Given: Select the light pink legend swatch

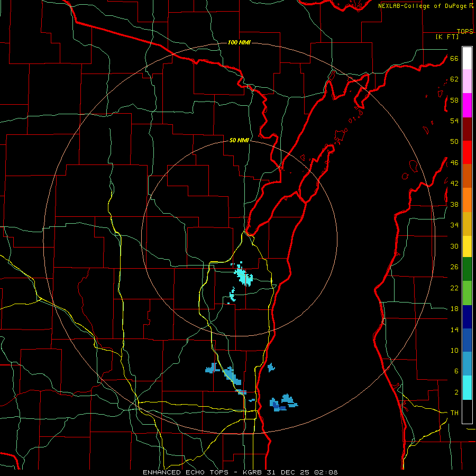Looking at the screenshot, I should coord(467,81).
